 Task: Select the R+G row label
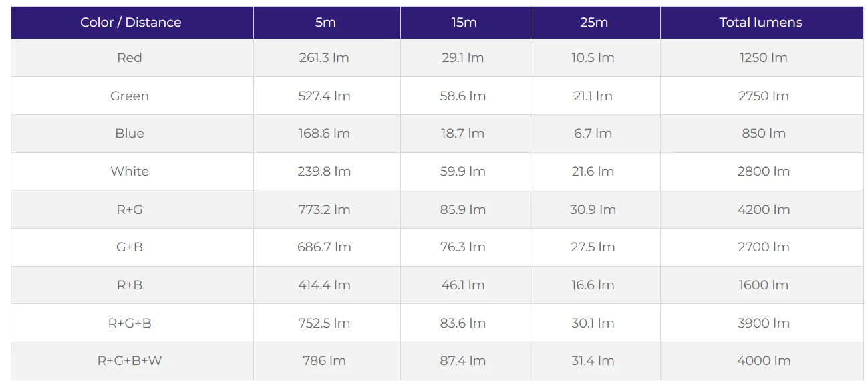(130, 209)
